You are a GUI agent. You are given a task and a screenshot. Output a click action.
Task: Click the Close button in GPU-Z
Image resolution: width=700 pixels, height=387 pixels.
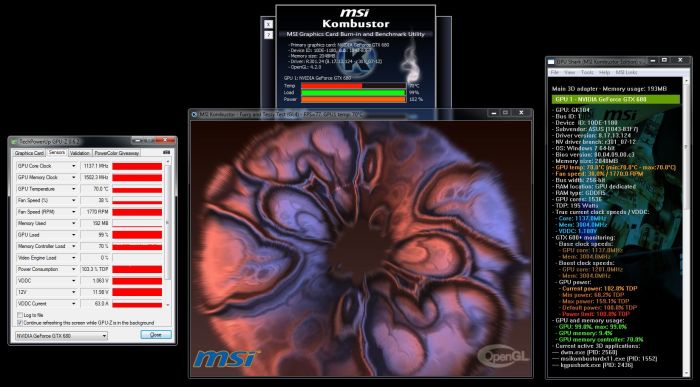(x=156, y=335)
